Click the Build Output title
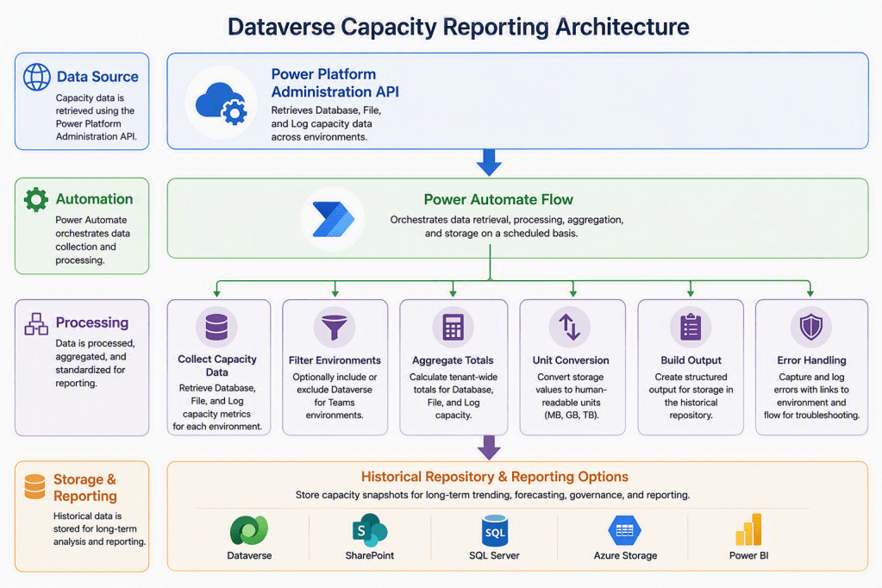Viewport: 882px width, 588px height. coord(691,360)
